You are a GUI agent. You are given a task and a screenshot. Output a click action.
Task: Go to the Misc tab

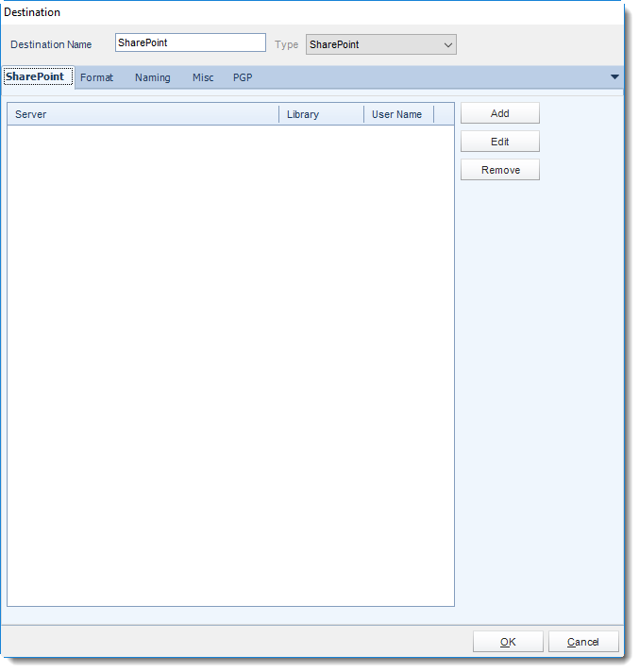tap(203, 77)
